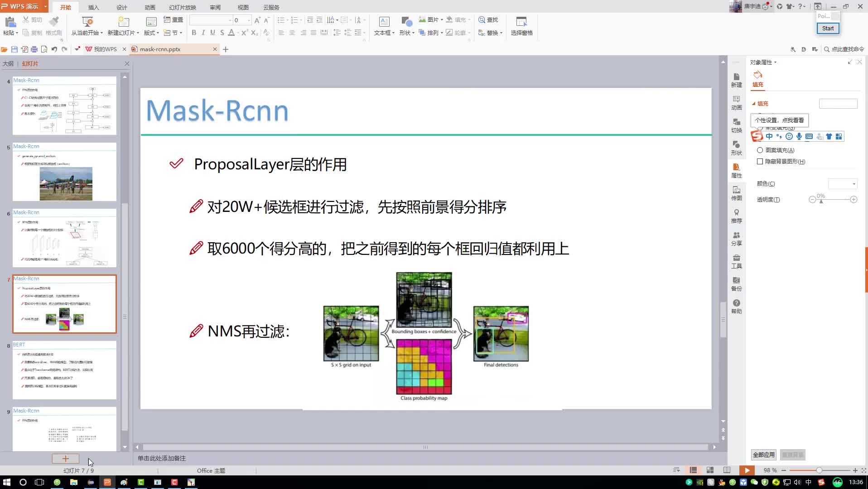
Task: Open font size combo box
Action: (x=242, y=20)
